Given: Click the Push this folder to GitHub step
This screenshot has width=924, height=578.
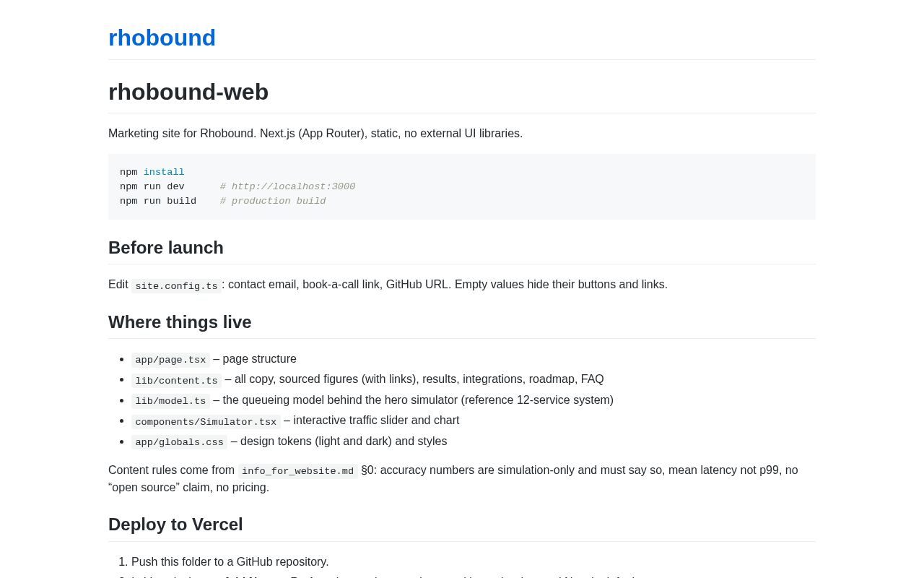Looking at the screenshot, I should pos(230,562).
